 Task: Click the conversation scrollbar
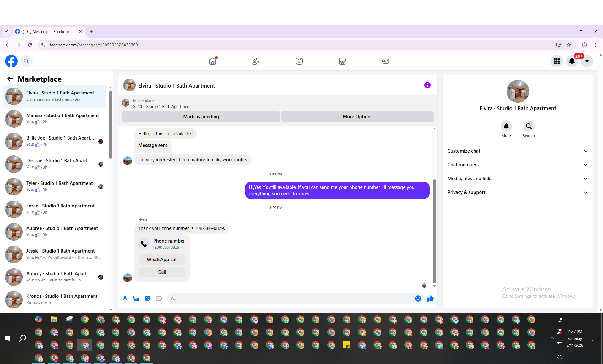point(434,231)
